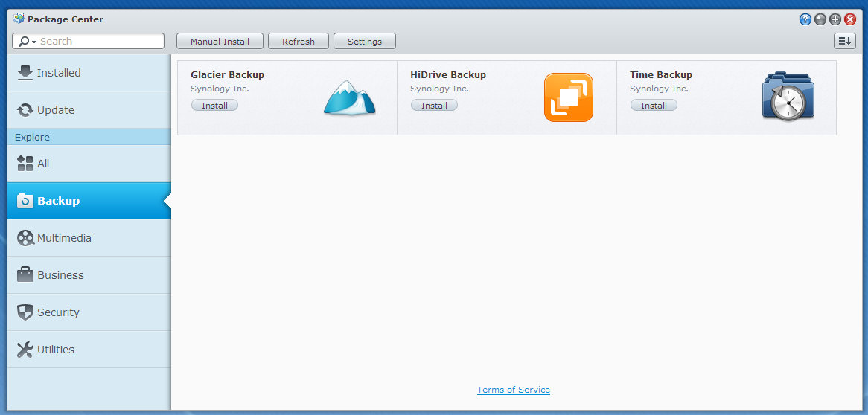
Task: Click the Security shield icon
Action: pos(25,312)
